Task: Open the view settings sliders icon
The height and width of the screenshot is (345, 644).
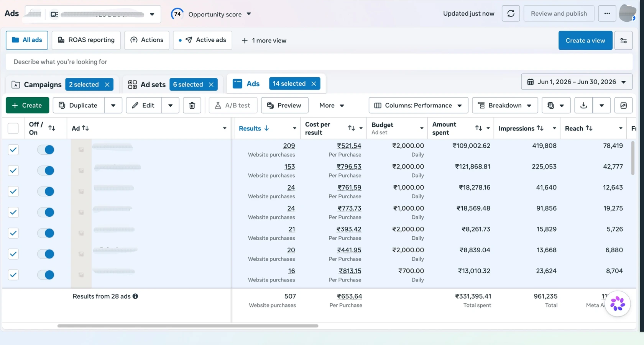Action: coord(623,40)
